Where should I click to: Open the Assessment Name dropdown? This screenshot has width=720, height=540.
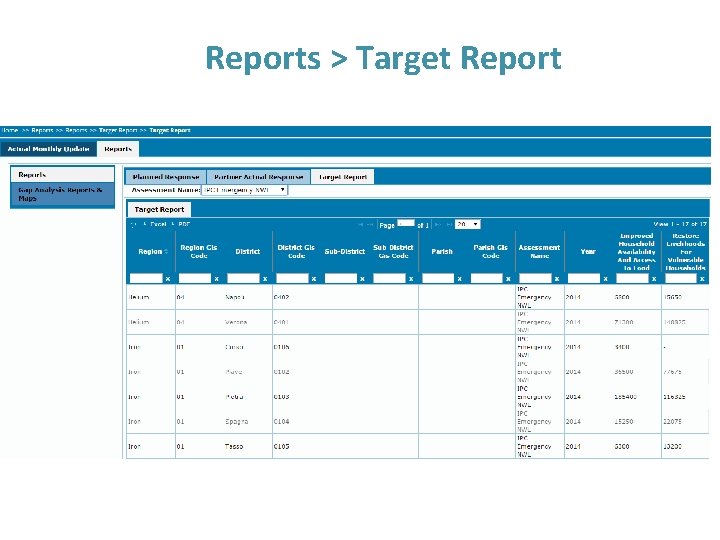(244, 190)
